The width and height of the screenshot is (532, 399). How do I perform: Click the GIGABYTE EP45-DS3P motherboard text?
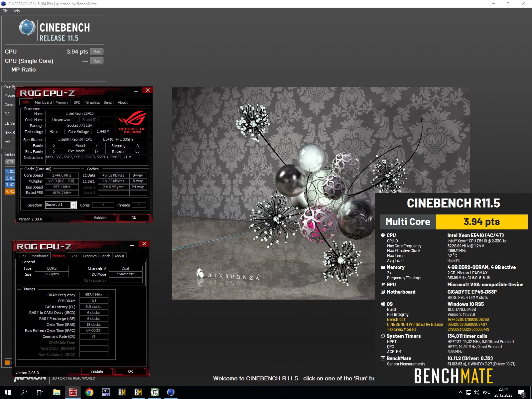pos(472,292)
